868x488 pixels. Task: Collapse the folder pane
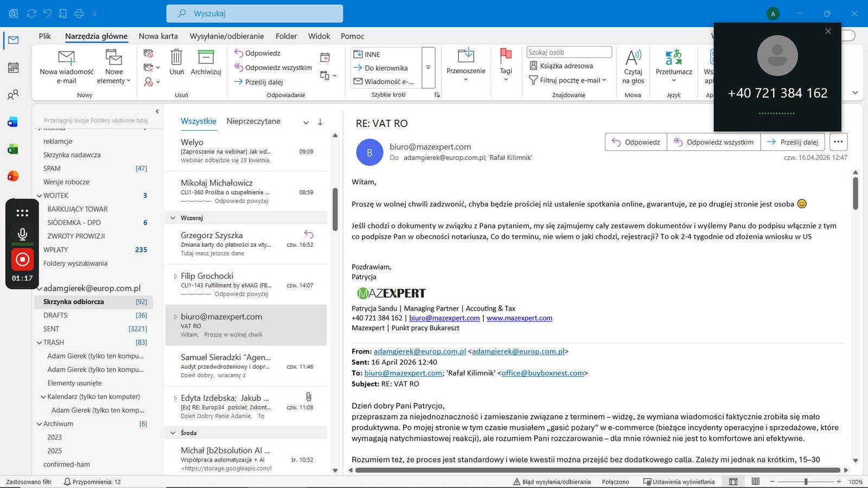click(x=157, y=112)
